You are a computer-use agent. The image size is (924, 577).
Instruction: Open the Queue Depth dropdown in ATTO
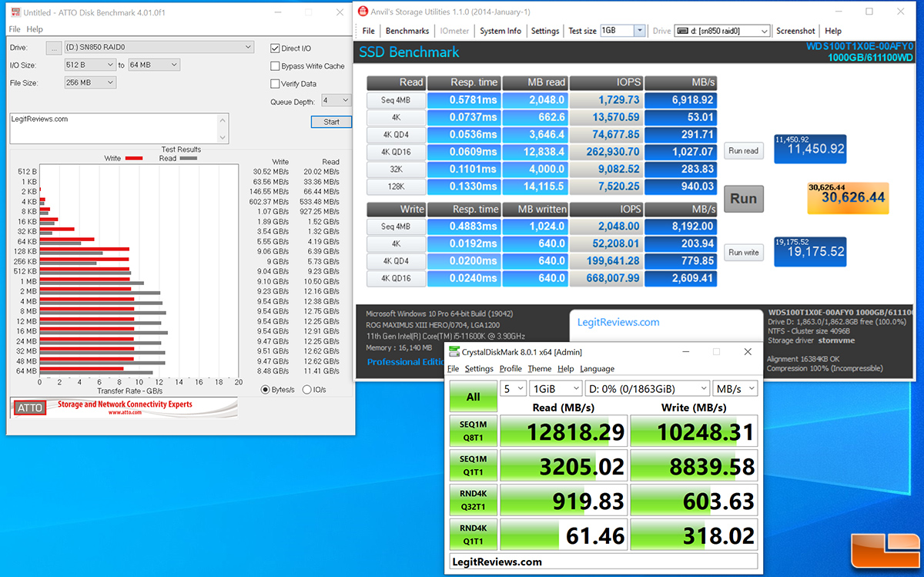click(x=336, y=100)
